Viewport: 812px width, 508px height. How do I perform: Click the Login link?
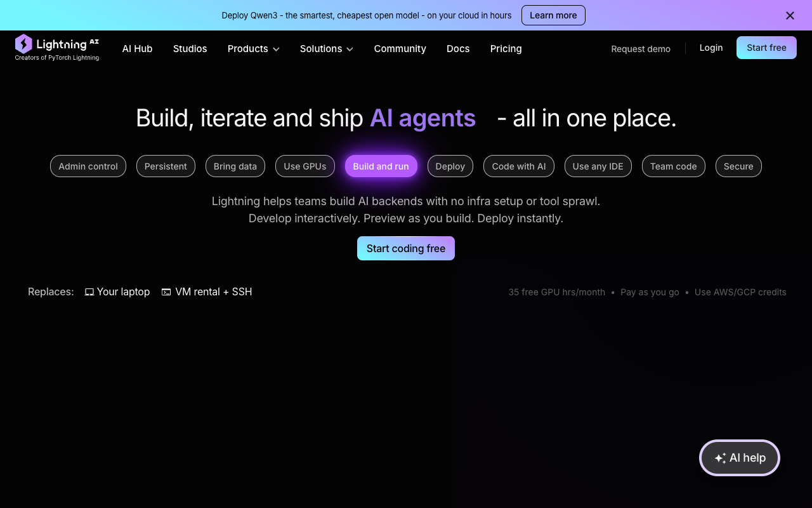[711, 48]
